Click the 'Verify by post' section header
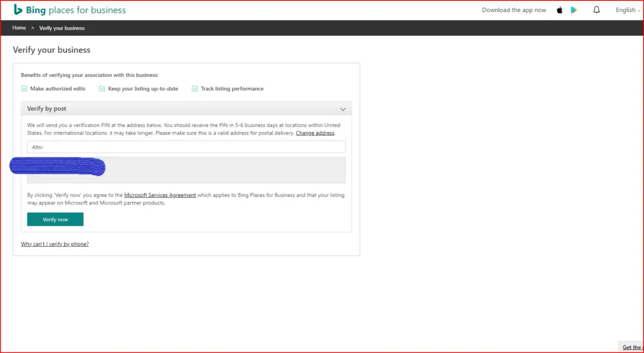 (x=186, y=109)
